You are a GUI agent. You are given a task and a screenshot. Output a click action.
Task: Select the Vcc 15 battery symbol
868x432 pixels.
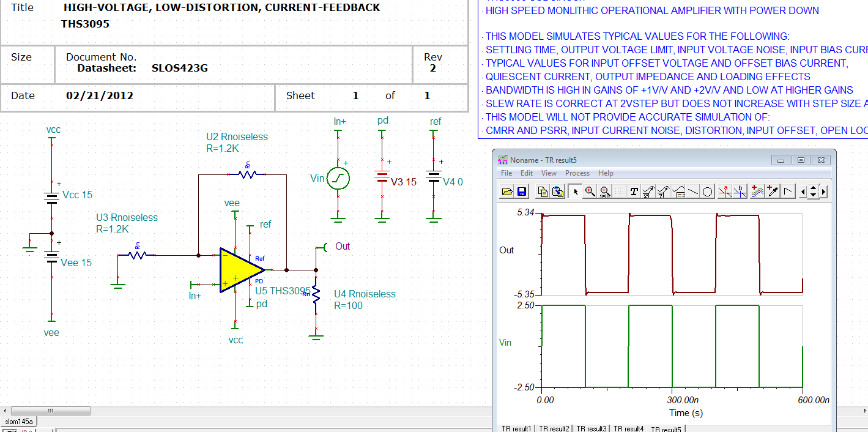tap(51, 196)
